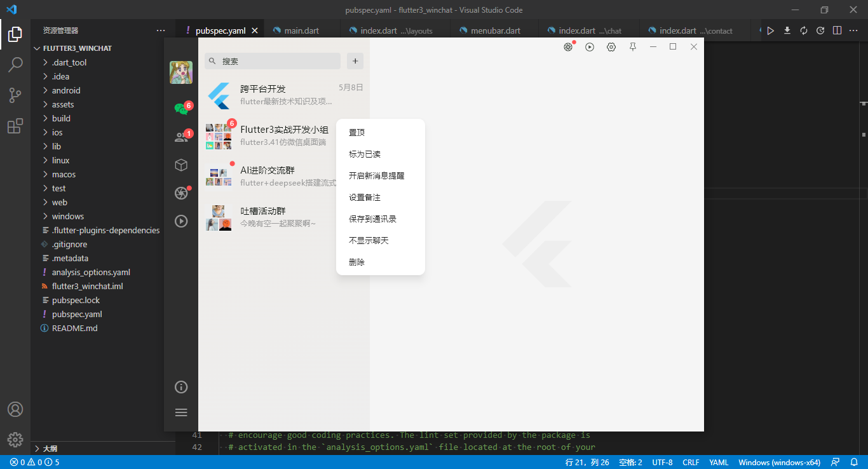
Task: Open the AI进阶交流群 conversation
Action: (x=284, y=177)
